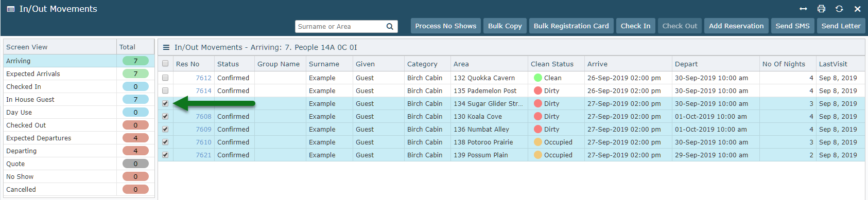The image size is (868, 200).
Task: Click the green Arriving total badge
Action: pos(135,61)
